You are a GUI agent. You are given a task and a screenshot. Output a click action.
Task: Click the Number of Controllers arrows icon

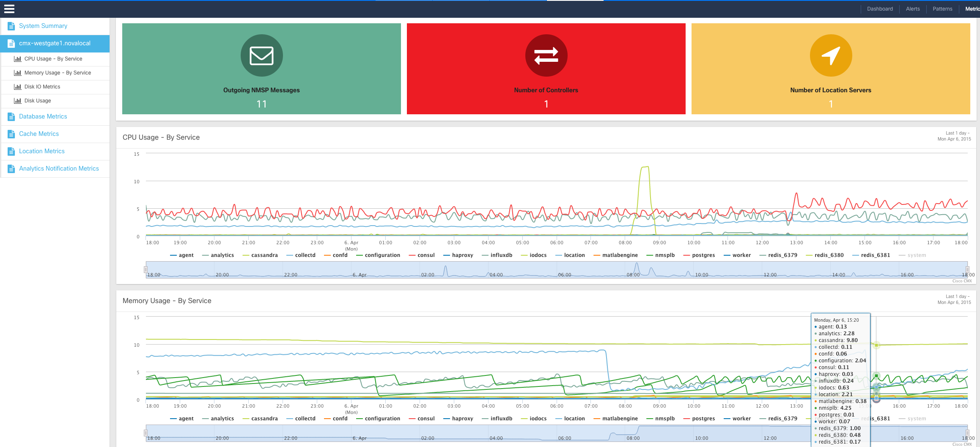546,55
